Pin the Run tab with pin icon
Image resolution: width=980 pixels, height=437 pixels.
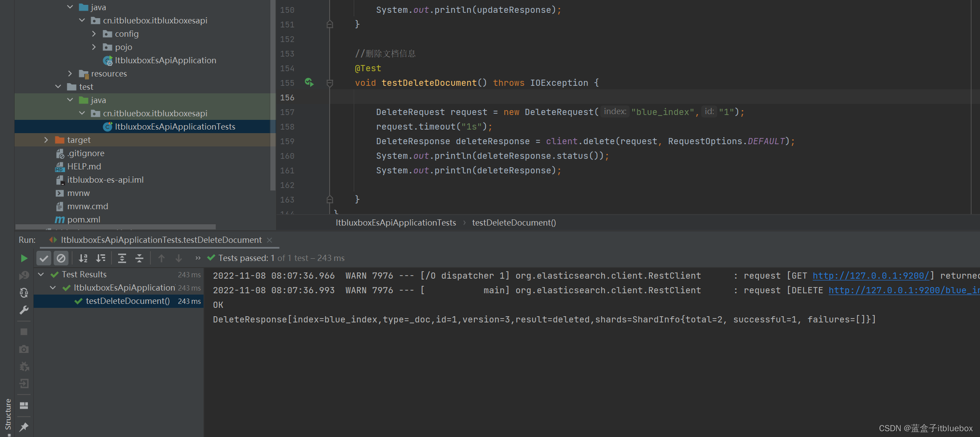(x=24, y=427)
